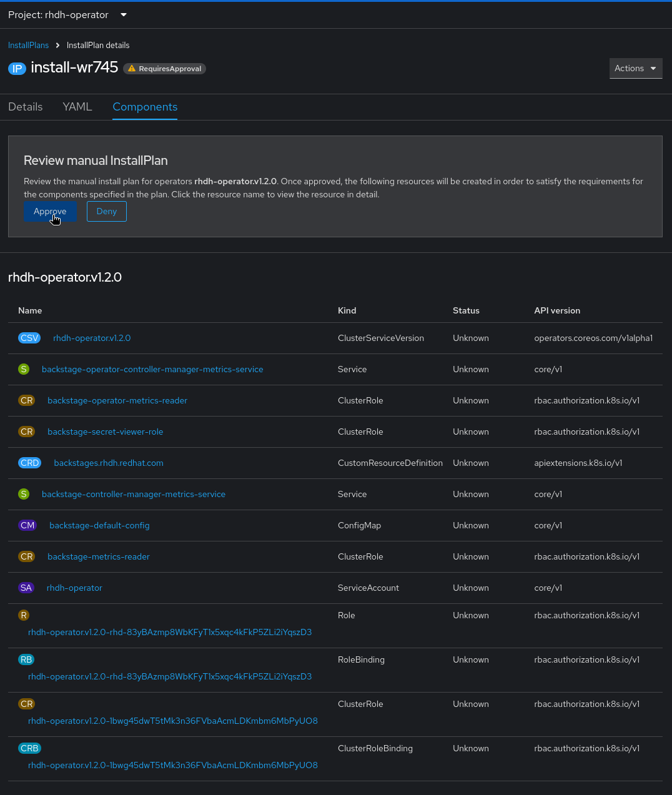Viewport: 672px width, 795px height.
Task: Open the backstage-operator-metrics-reader ClusterRole link
Action: (117, 400)
